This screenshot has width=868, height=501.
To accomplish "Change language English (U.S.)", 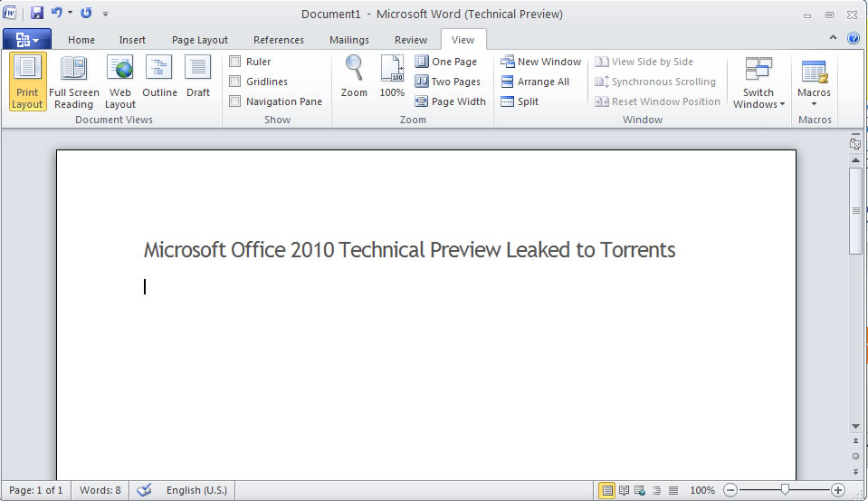I will 196,490.
